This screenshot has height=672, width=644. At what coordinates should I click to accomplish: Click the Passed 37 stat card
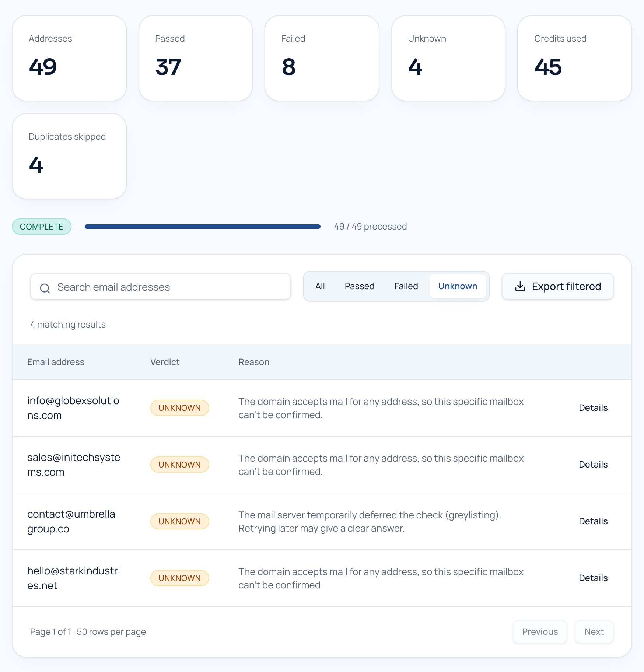196,58
